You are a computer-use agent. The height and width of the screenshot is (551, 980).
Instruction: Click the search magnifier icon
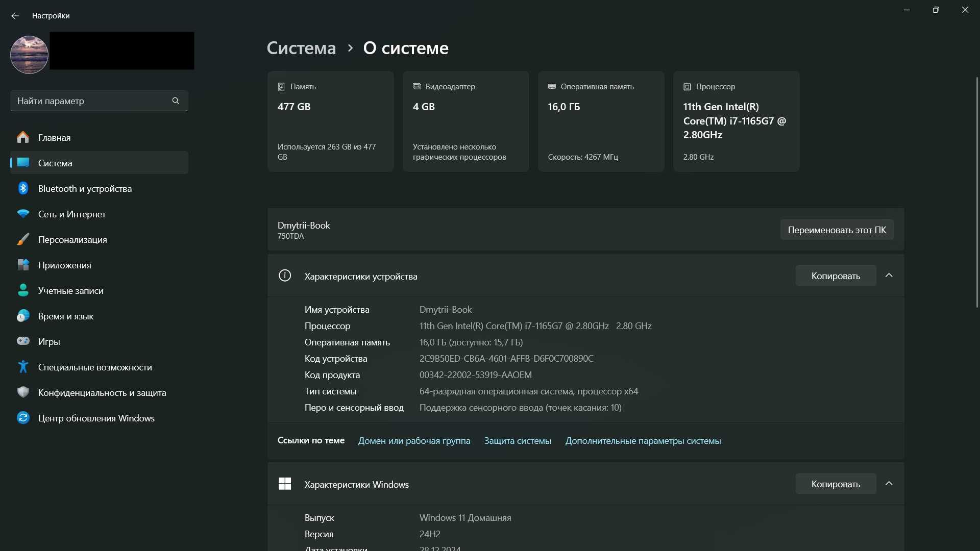tap(176, 101)
